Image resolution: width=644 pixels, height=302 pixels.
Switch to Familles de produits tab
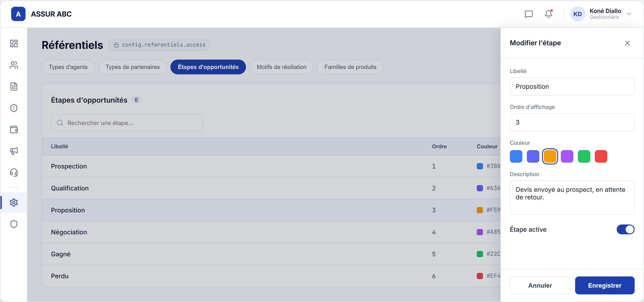pos(350,67)
